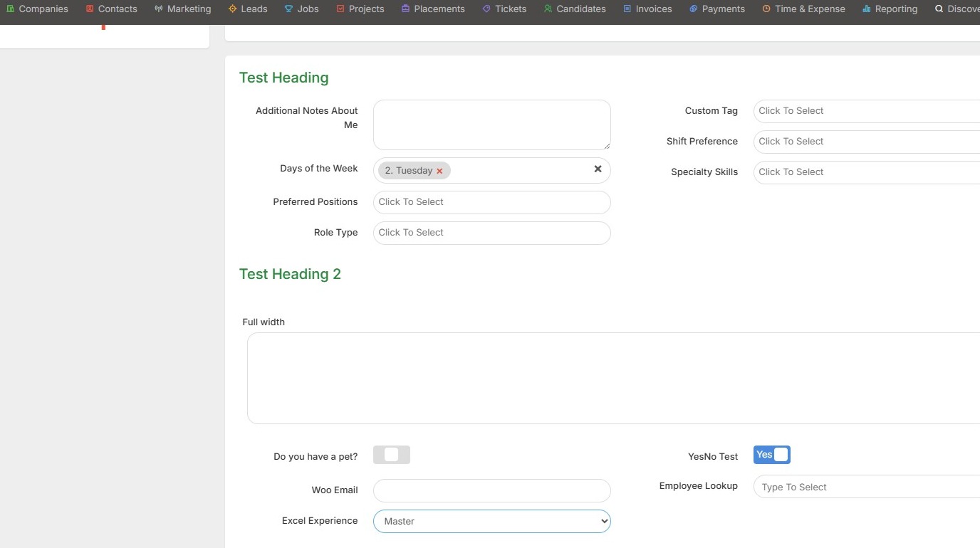This screenshot has width=980, height=548.
Task: Click the "YesNo Test" label
Action: [713, 456]
